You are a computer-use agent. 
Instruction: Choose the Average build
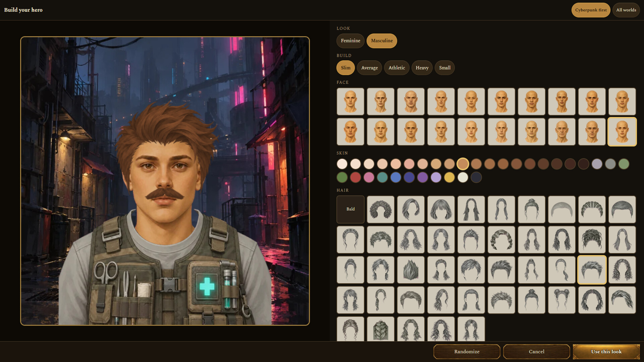[x=369, y=68]
